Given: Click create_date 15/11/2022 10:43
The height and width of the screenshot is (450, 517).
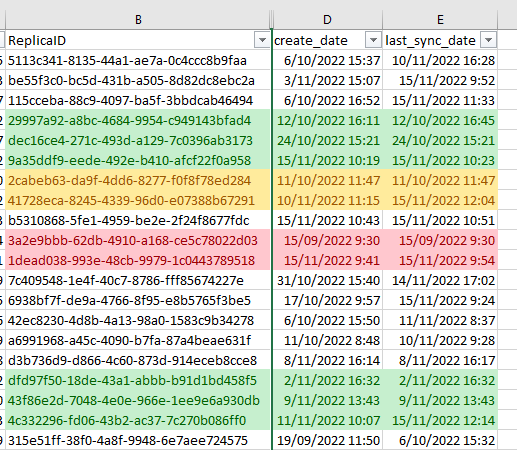Looking at the screenshot, I should point(327,220).
